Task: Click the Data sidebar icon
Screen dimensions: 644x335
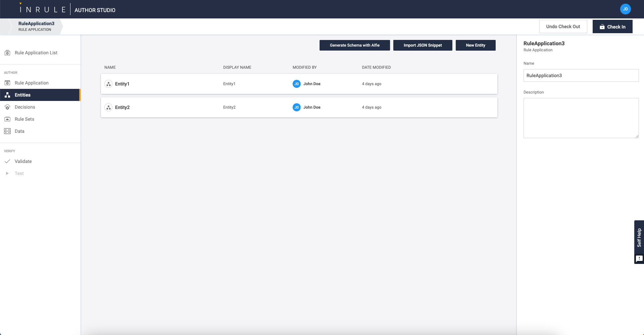Action: 7,131
